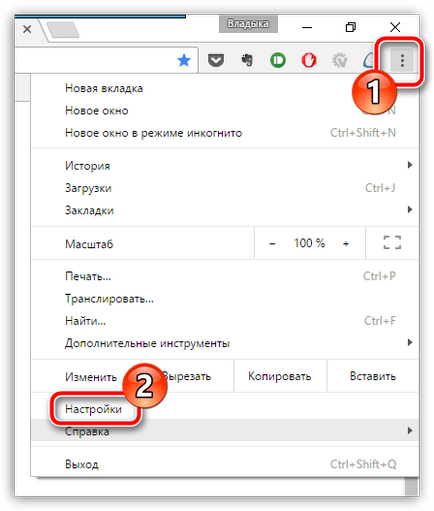Select Найти... menu item
This screenshot has width=434, height=511.
(225, 321)
